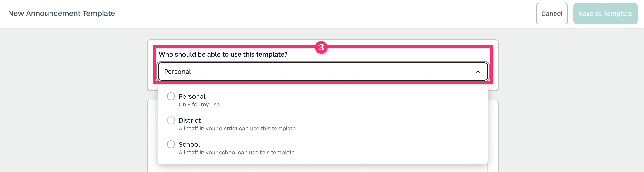Screen dimensions: 644x172
Task: Select the District radio button
Action: [x=171, y=120]
